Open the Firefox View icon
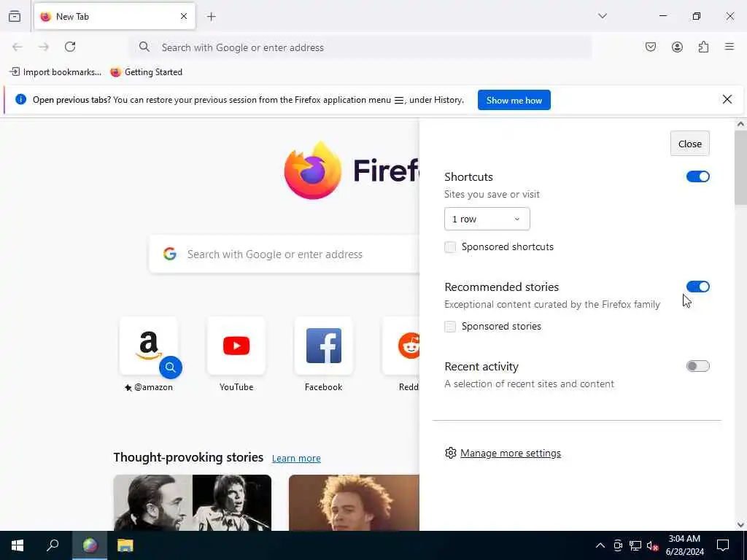747x560 pixels. (15, 16)
